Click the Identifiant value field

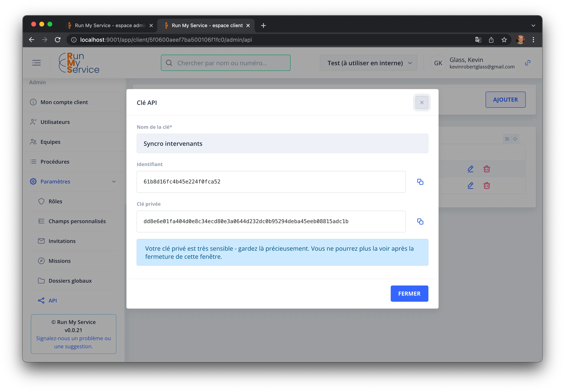coord(271,182)
